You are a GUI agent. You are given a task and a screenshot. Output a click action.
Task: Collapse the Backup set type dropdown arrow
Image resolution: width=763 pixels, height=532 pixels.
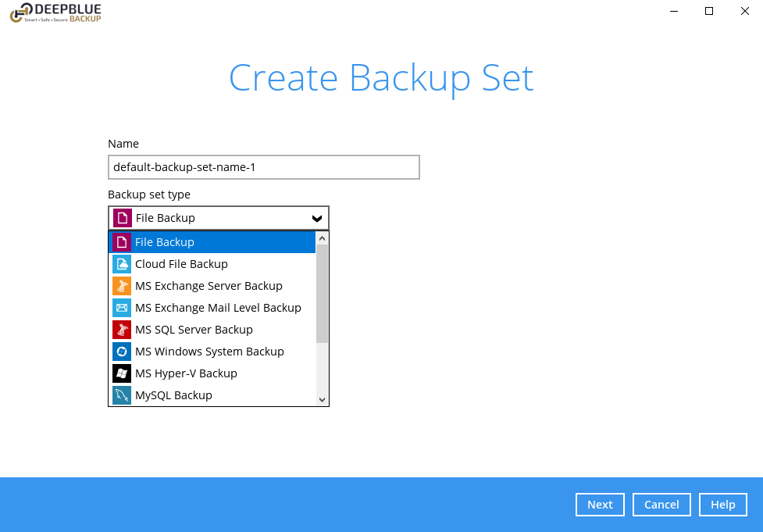click(x=316, y=218)
